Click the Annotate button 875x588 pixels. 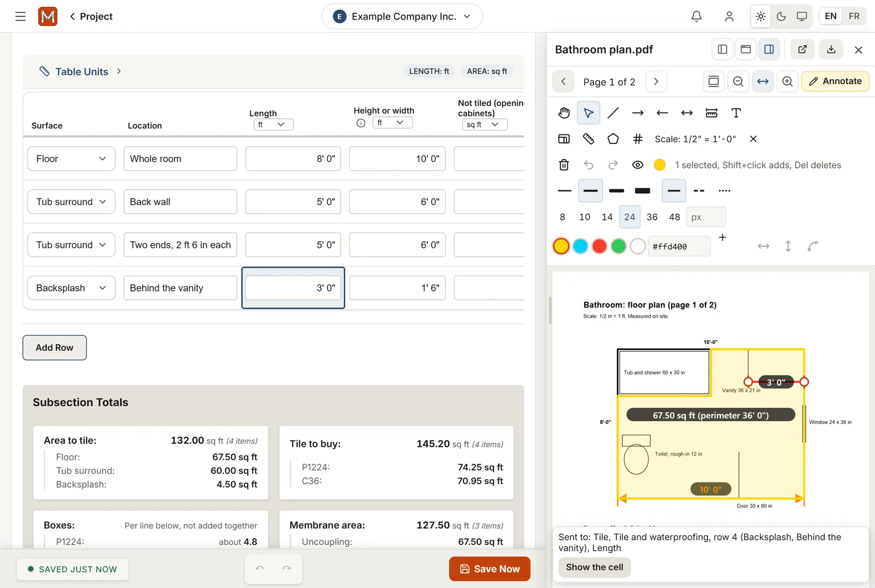coord(835,81)
